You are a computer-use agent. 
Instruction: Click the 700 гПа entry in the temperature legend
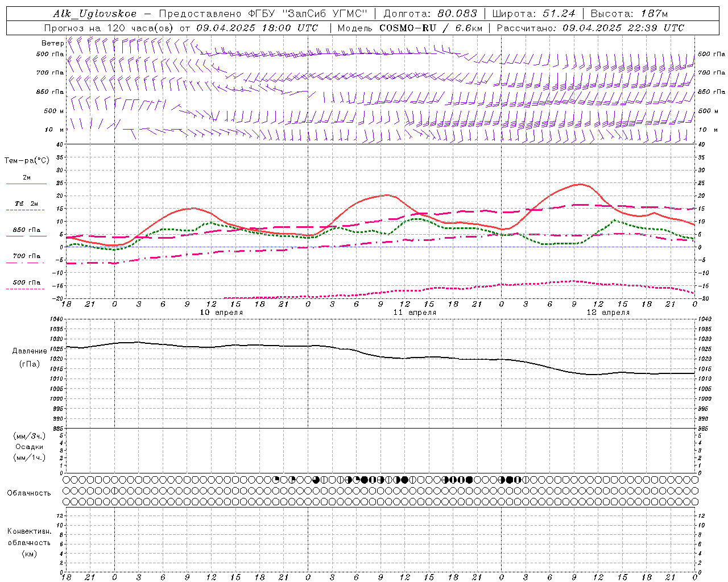(x=27, y=256)
